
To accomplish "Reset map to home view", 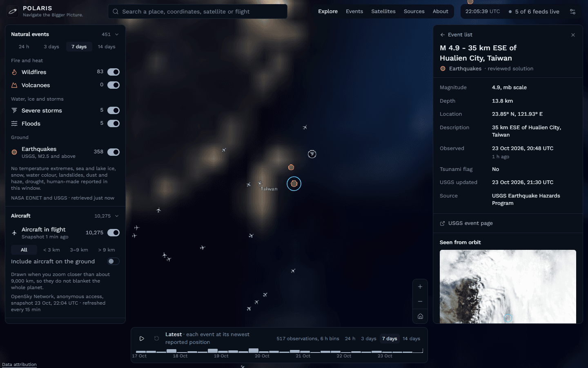I will point(420,316).
